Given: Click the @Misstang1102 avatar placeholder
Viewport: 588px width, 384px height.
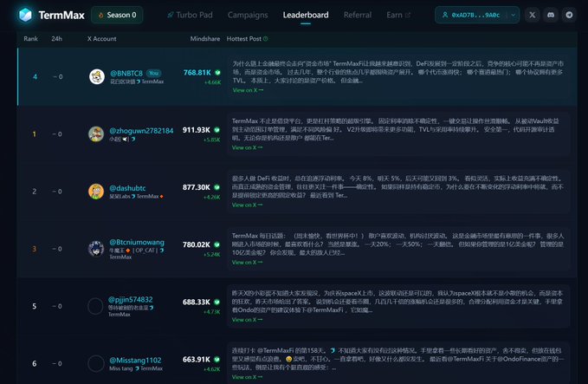Looking at the screenshot, I should (96, 363).
